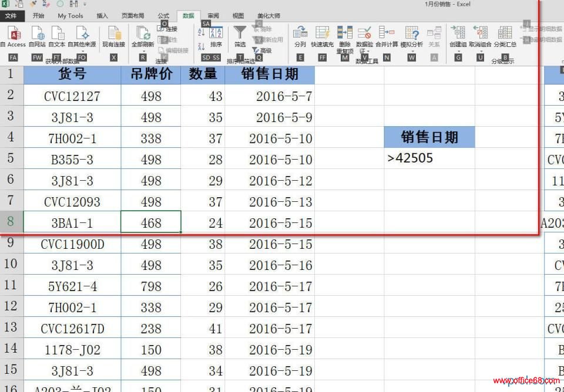Image resolution: width=564 pixels, height=392 pixels.
Task: Open the 高级 advanced filter
Action: (262, 50)
